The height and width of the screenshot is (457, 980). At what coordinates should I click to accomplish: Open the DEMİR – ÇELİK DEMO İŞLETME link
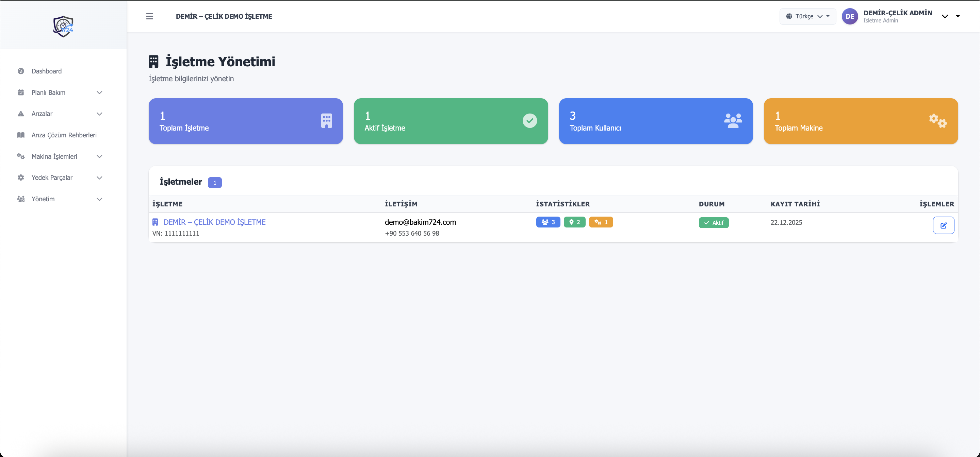coord(214,222)
